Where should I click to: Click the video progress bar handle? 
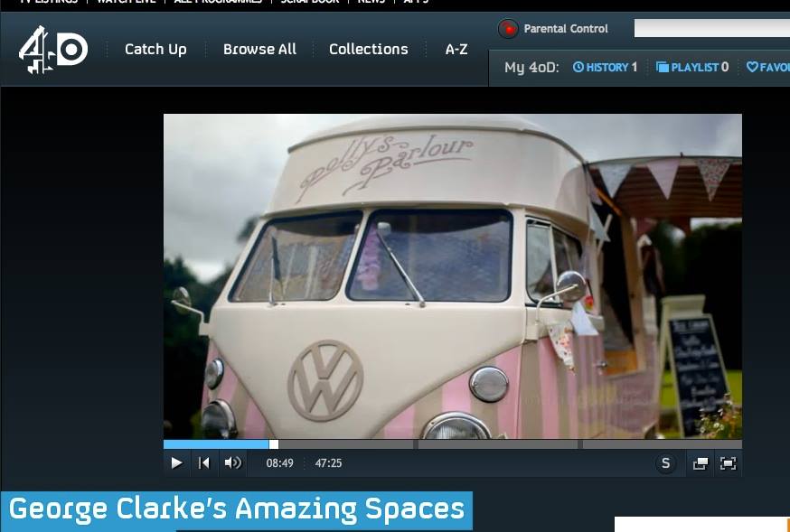274,443
